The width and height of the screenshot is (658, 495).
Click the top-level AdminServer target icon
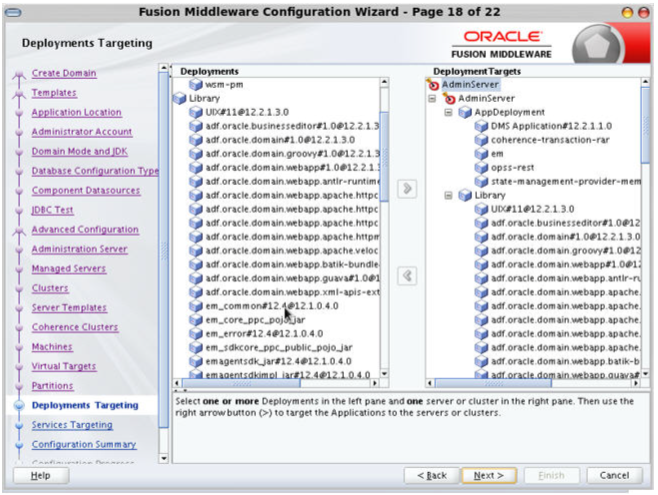click(433, 84)
